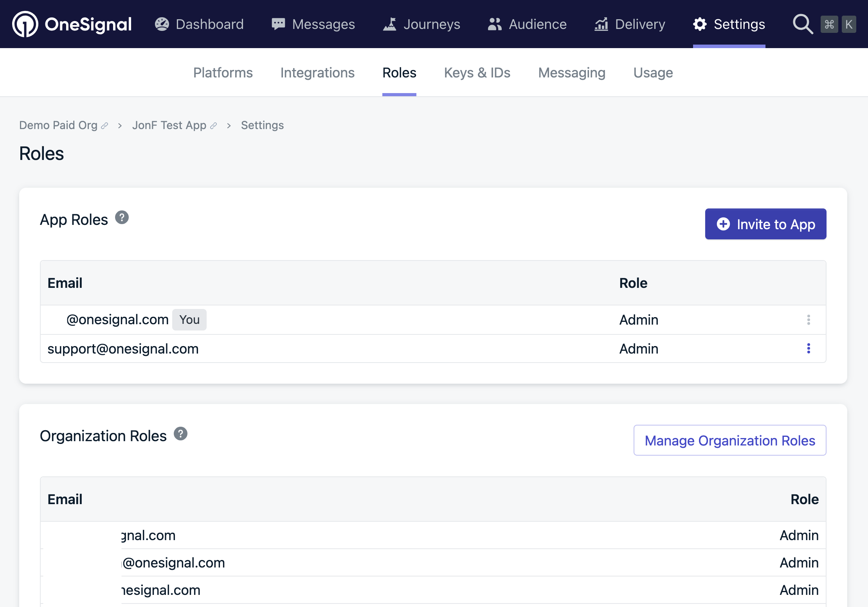
Task: Open Audience in top navigation
Action: pos(527,24)
